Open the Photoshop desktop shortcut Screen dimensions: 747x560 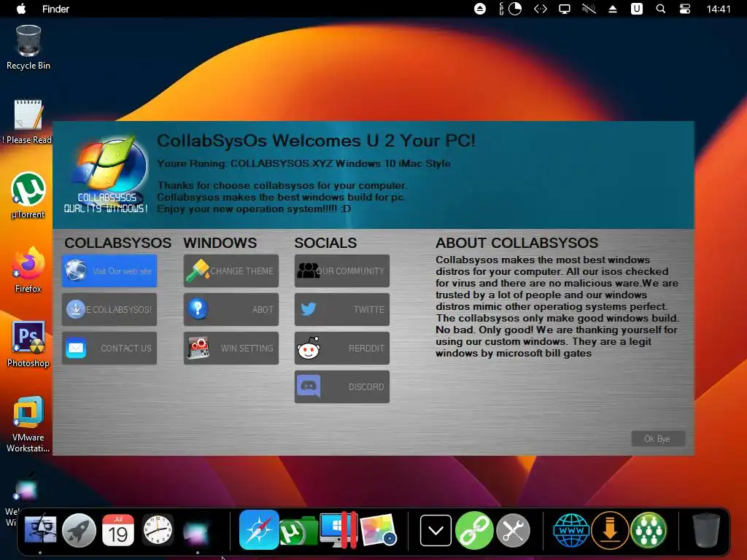pyautogui.click(x=28, y=344)
